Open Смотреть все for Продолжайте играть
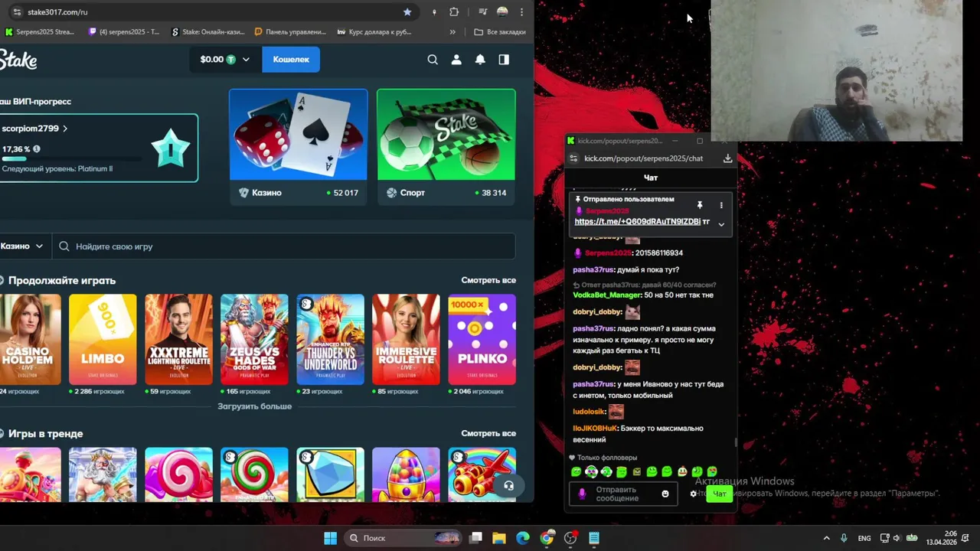The height and width of the screenshot is (551, 980). [x=488, y=280]
